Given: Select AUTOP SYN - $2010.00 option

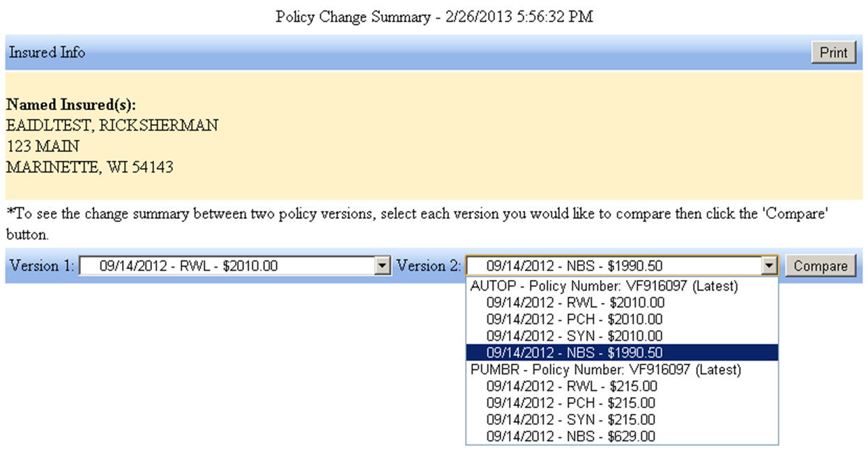Looking at the screenshot, I should coord(622,336).
